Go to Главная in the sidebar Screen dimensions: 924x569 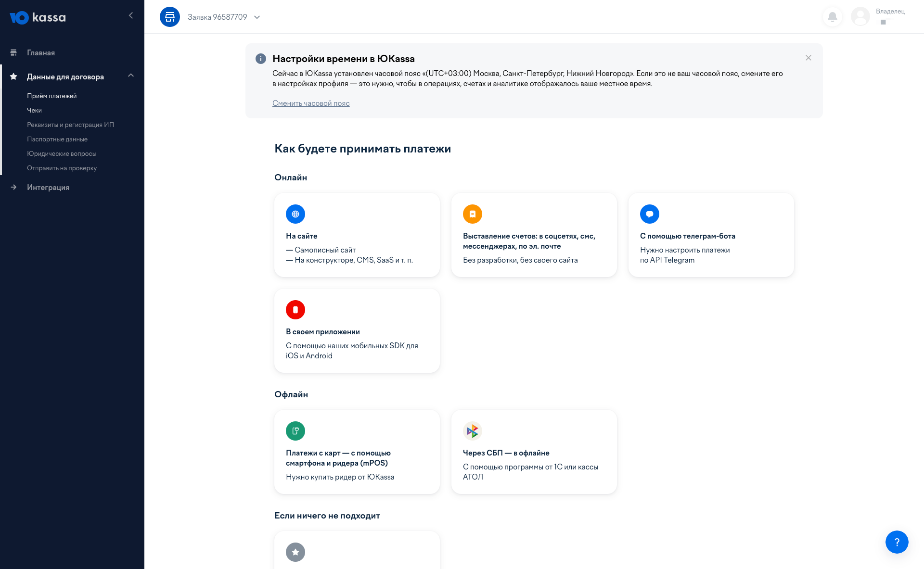(x=41, y=53)
